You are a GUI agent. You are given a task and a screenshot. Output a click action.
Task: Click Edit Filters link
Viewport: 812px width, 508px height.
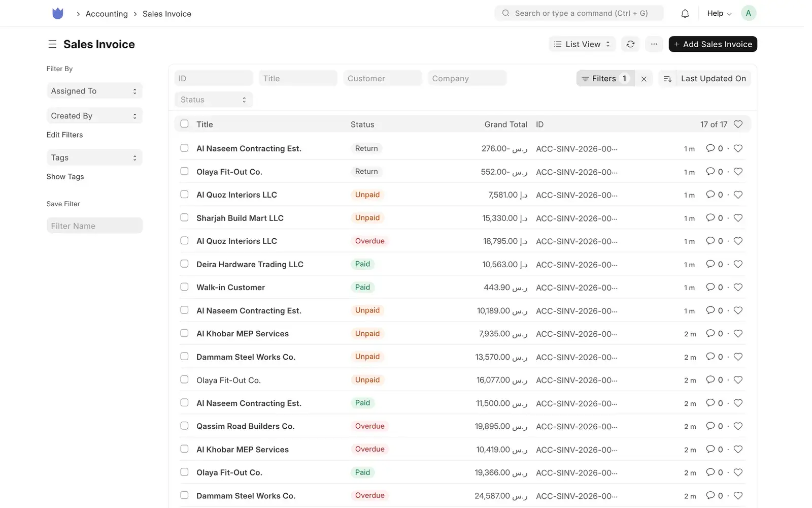coord(64,135)
